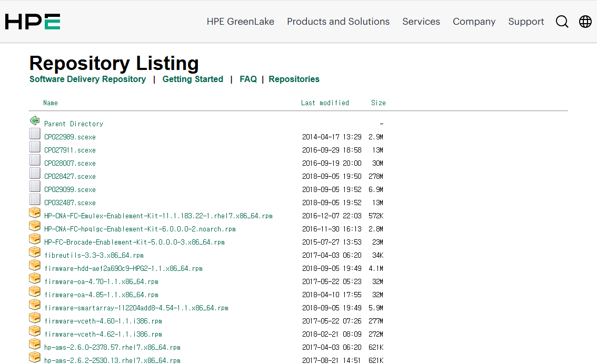This screenshot has width=597, height=364.
Task: Click package icon beside HP-FC-Brocade-Enablement-Kit rpm
Action: point(35,239)
